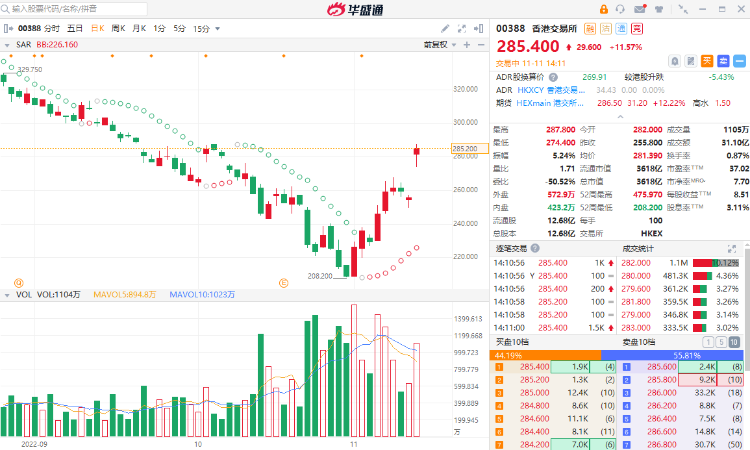This screenshot has height=450, width=750.
Task: Click the 285.200 price line label
Action: [470, 148]
